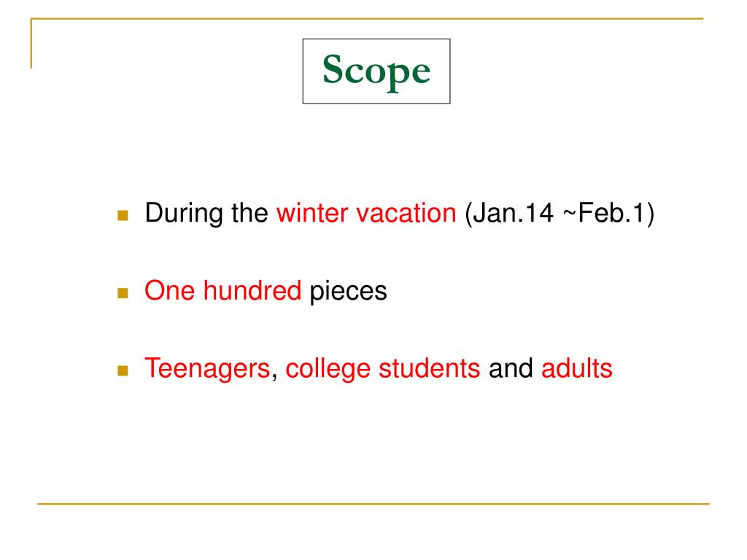Click the Scope title text
The width and height of the screenshot is (747, 560).
(x=376, y=71)
